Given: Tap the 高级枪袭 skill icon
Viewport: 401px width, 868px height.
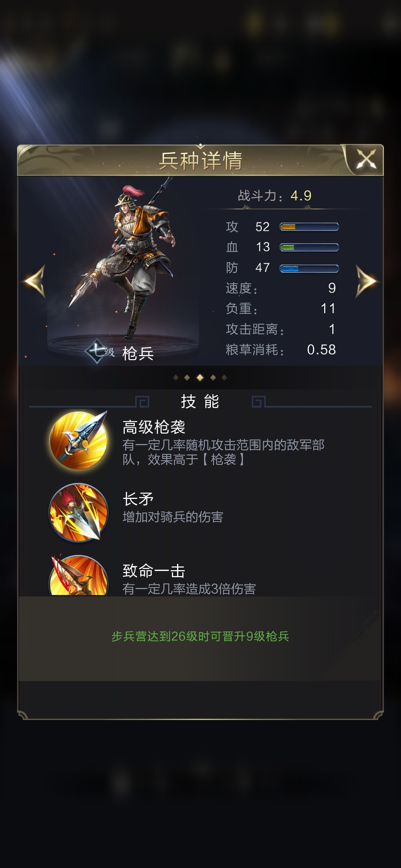Looking at the screenshot, I should coord(79,440).
